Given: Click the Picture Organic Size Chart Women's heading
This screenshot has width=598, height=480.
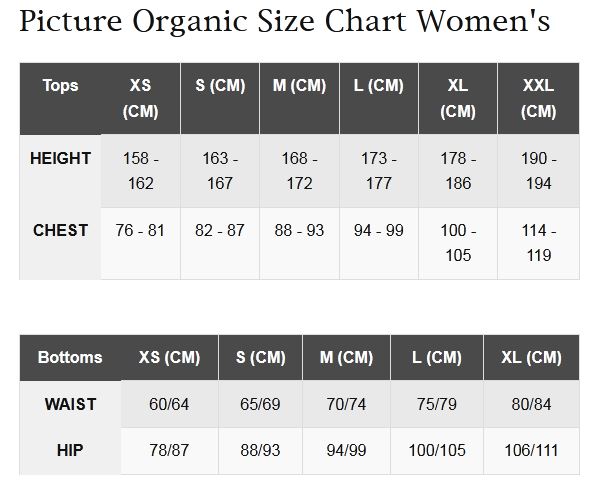Looking at the screenshot, I should [x=285, y=21].
